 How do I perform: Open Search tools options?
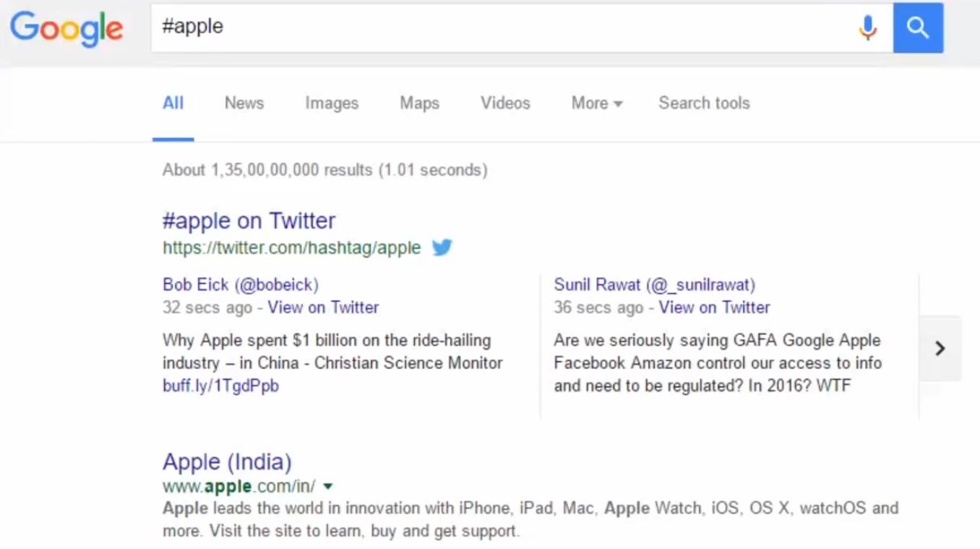pos(703,103)
